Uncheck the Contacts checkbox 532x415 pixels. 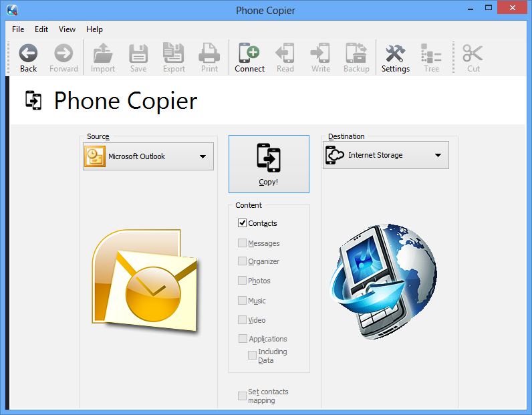tap(242, 223)
